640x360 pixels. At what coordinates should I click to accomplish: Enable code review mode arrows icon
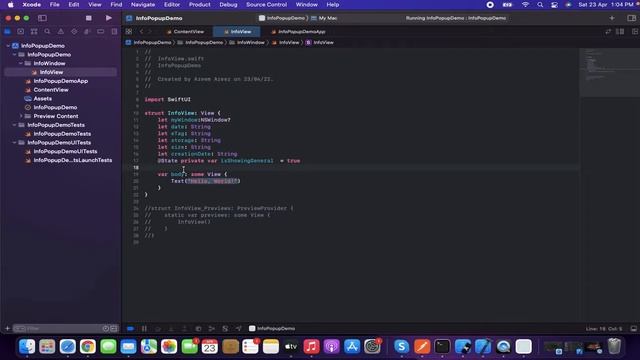tap(608, 31)
